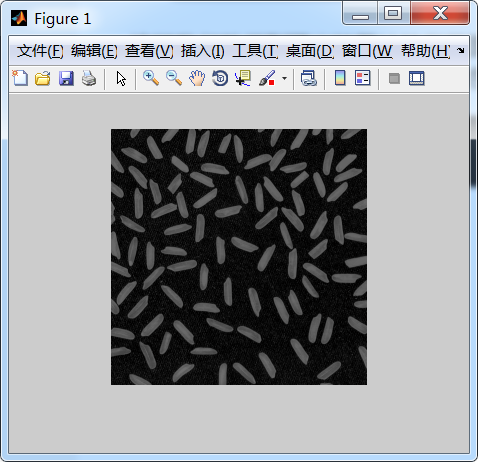Select the Edit Plot arrow tool
This screenshot has height=462, width=478.
tap(121, 79)
